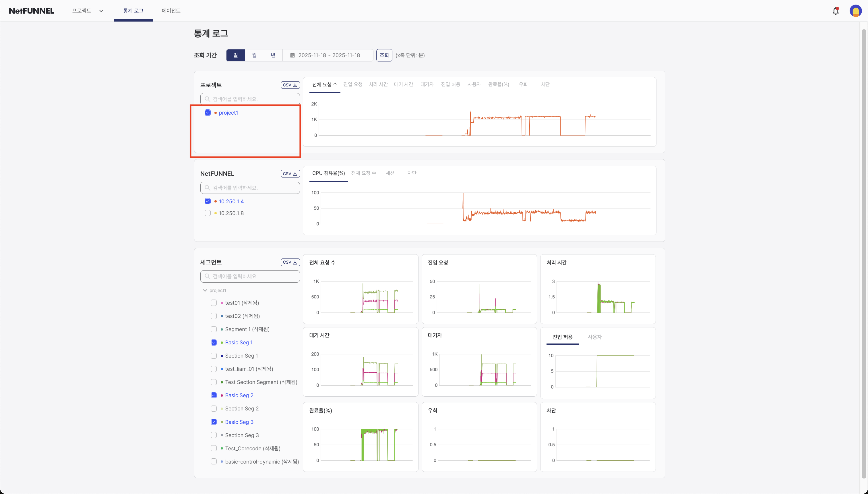Open the 대기 시간 chart tab

click(x=404, y=84)
